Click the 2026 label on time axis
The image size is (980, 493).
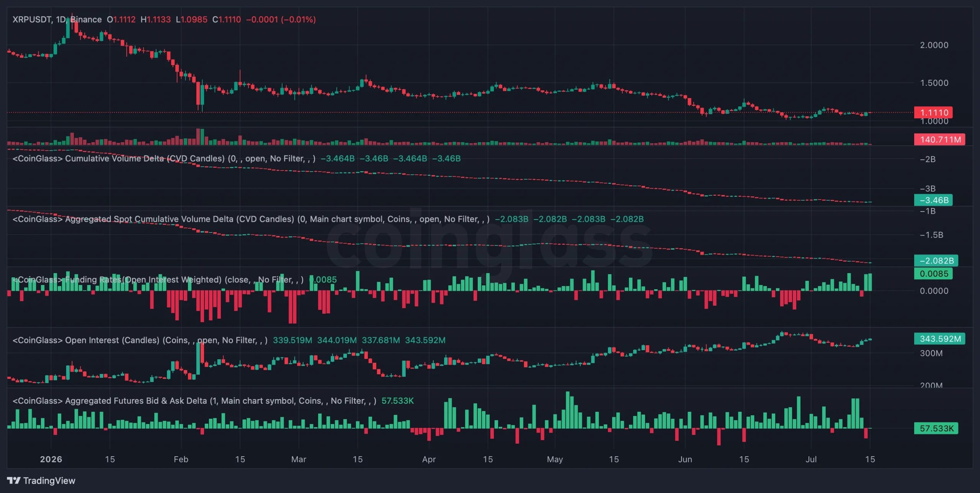51,459
